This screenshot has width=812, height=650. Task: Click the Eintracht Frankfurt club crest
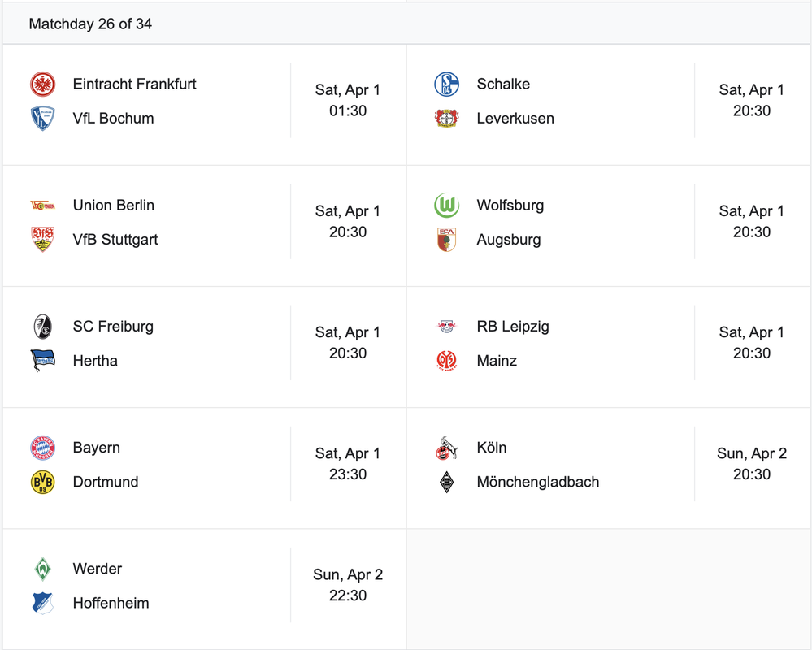[x=42, y=84]
